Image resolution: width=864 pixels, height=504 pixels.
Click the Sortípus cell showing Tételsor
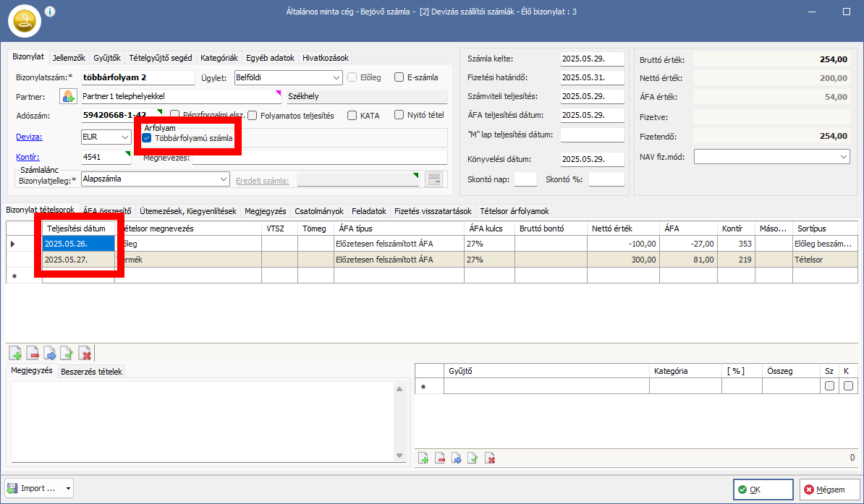(x=825, y=260)
